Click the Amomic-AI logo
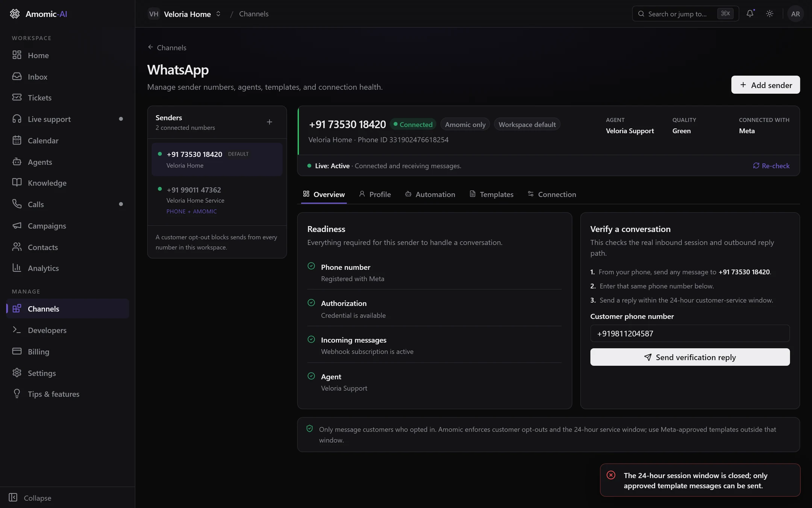This screenshot has height=508, width=812. (x=38, y=14)
